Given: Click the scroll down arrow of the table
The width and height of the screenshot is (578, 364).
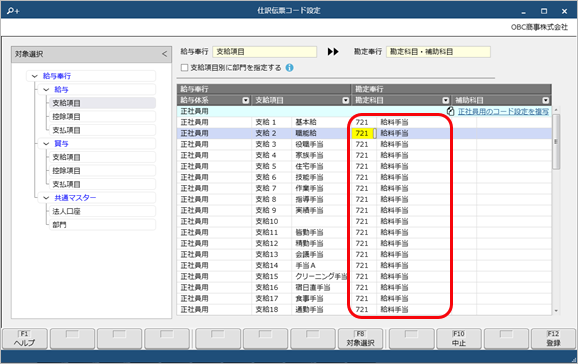Looking at the screenshot, I should (x=556, y=311).
